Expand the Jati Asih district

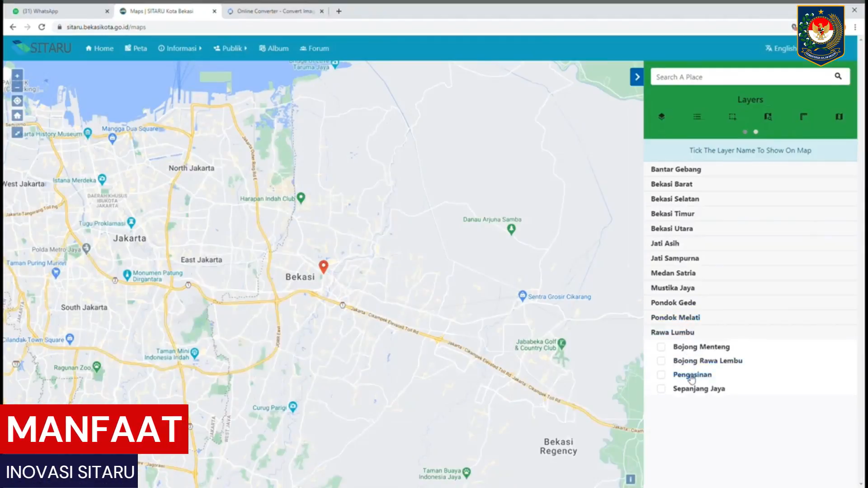click(750, 243)
